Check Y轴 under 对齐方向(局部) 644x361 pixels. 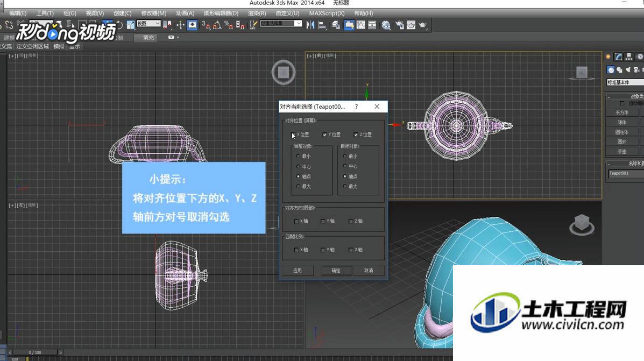coord(323,221)
